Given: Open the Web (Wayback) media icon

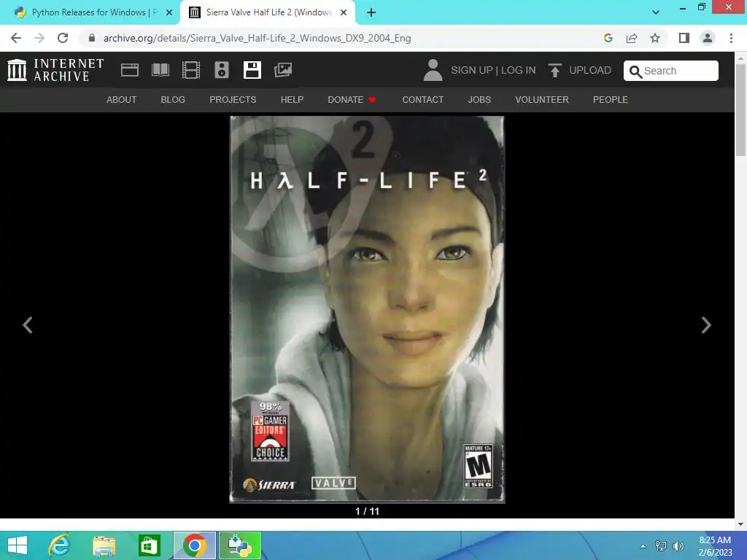Looking at the screenshot, I should point(130,70).
